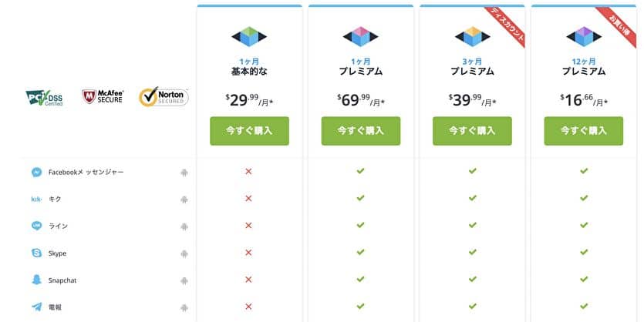Click the LINE app icon

coord(36,226)
